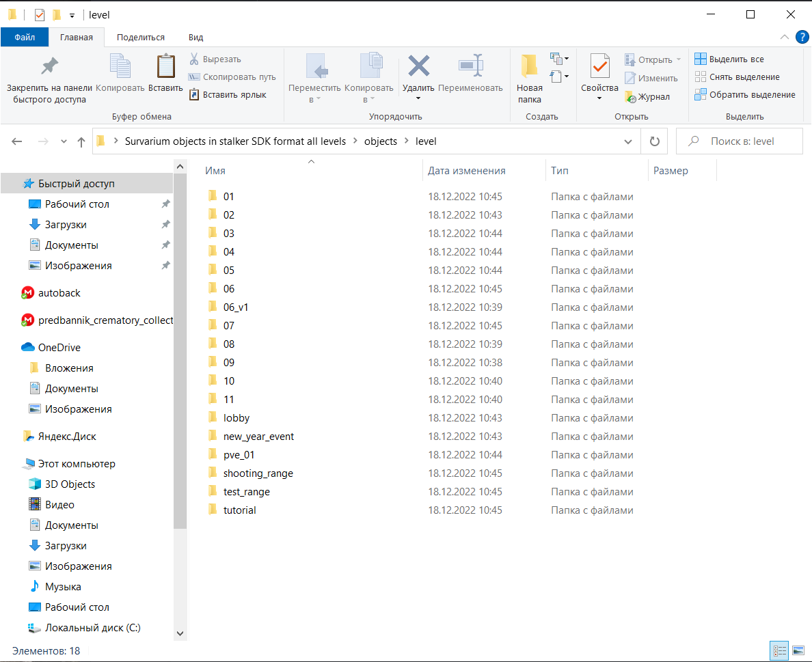Select the test_range folder
This screenshot has width=812, height=662.
[247, 492]
